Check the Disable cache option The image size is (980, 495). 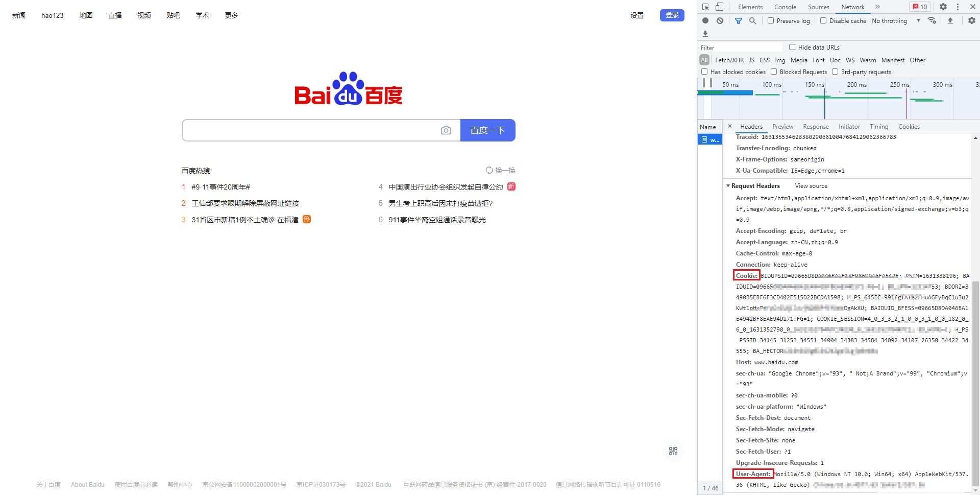823,20
